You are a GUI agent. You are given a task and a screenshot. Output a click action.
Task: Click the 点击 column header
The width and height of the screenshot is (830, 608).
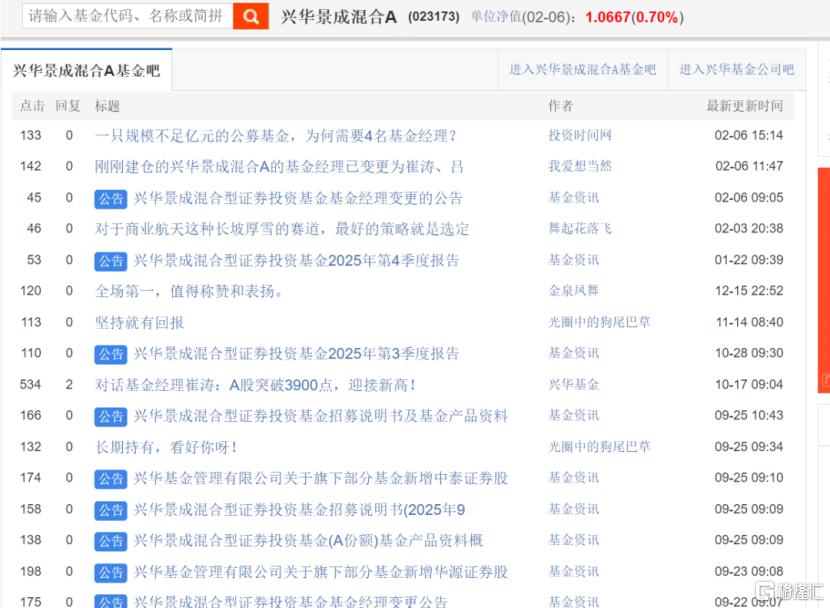32,106
